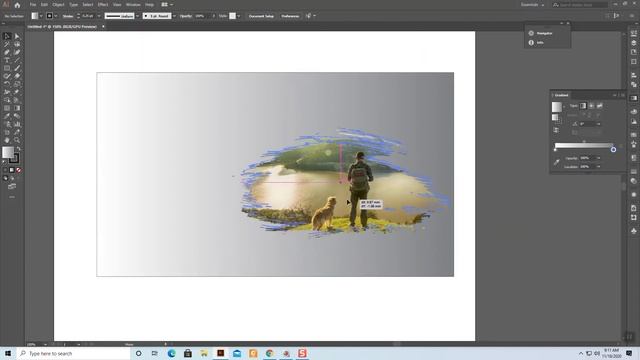Select the Shape Builder tool

(7, 100)
